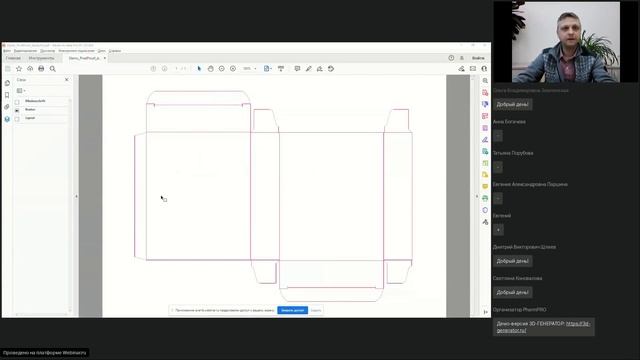Select the open Demo document tab
This screenshot has height=360, width=640.
(x=84, y=58)
